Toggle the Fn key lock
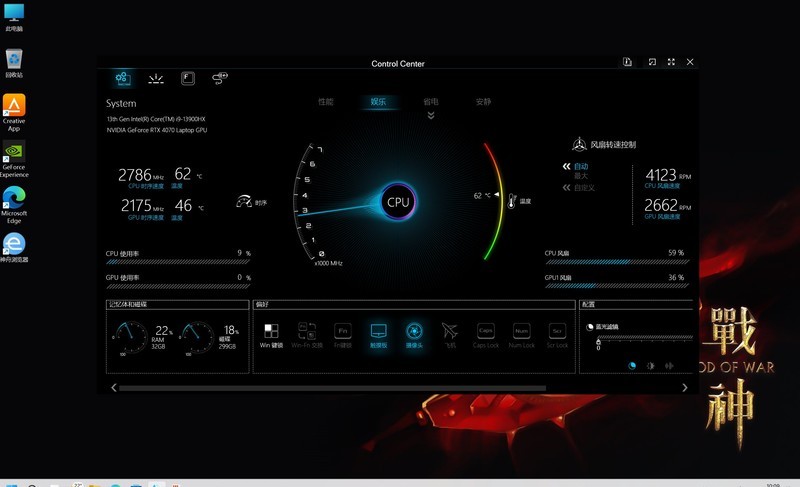 pos(343,335)
